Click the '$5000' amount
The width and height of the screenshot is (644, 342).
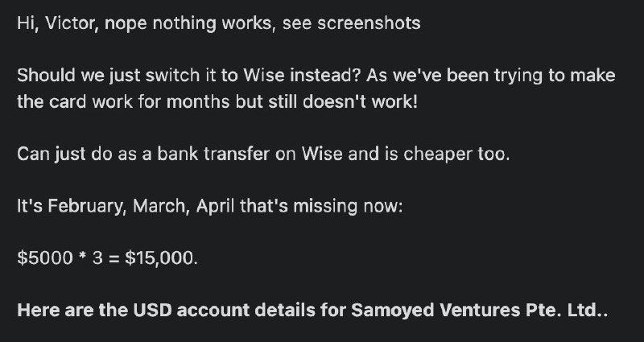(39, 259)
